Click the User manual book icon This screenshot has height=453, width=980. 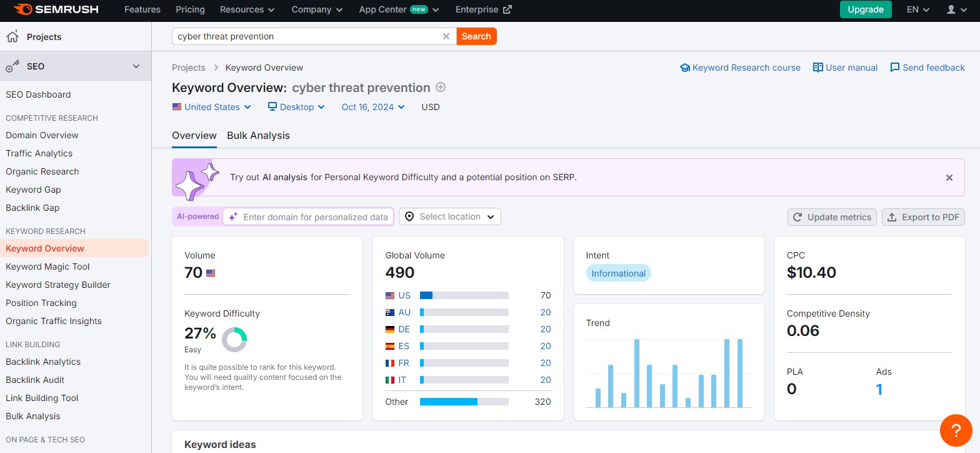817,68
